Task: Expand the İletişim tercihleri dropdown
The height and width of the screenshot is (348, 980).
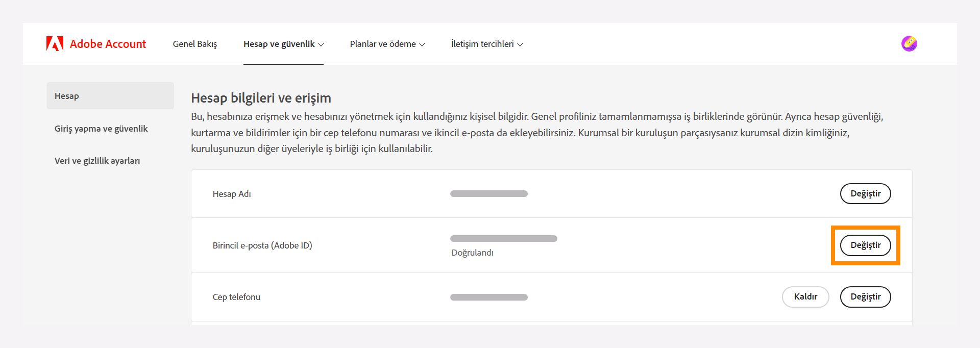Action: (x=487, y=44)
